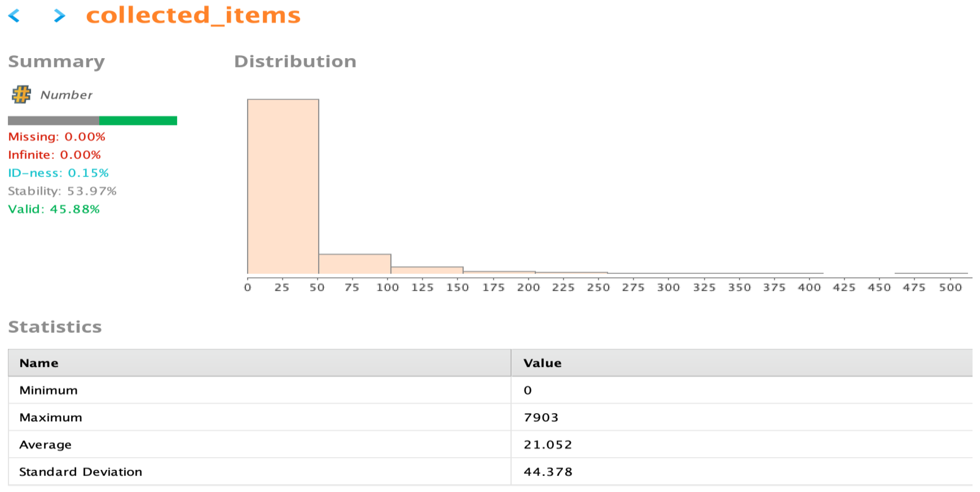Click the Valid 45.88% label

(54, 209)
